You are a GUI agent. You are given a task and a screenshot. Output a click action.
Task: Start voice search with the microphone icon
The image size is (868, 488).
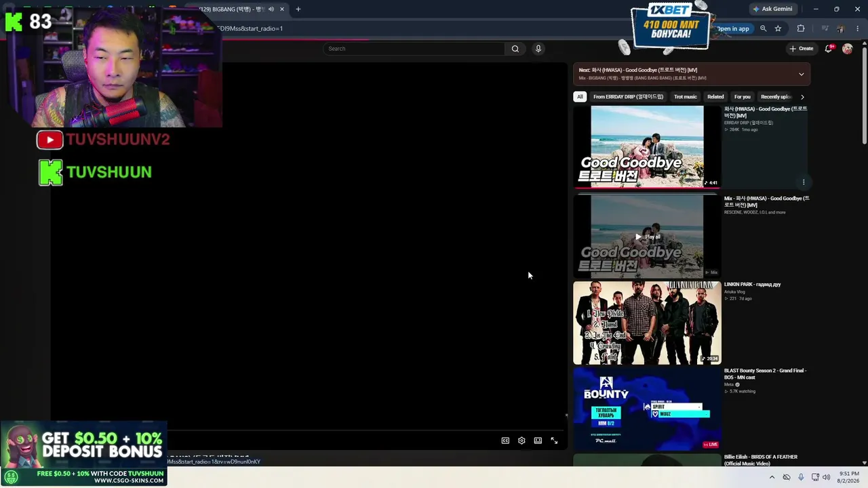click(538, 49)
